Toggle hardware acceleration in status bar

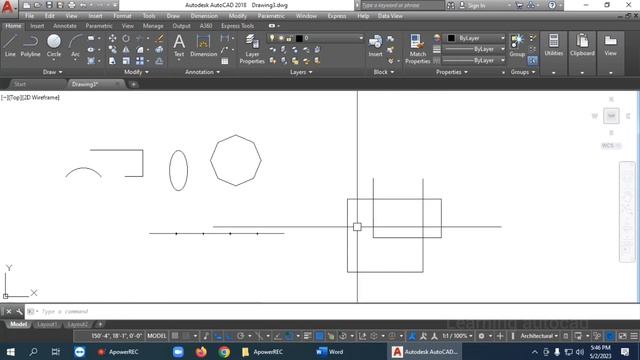[610, 336]
